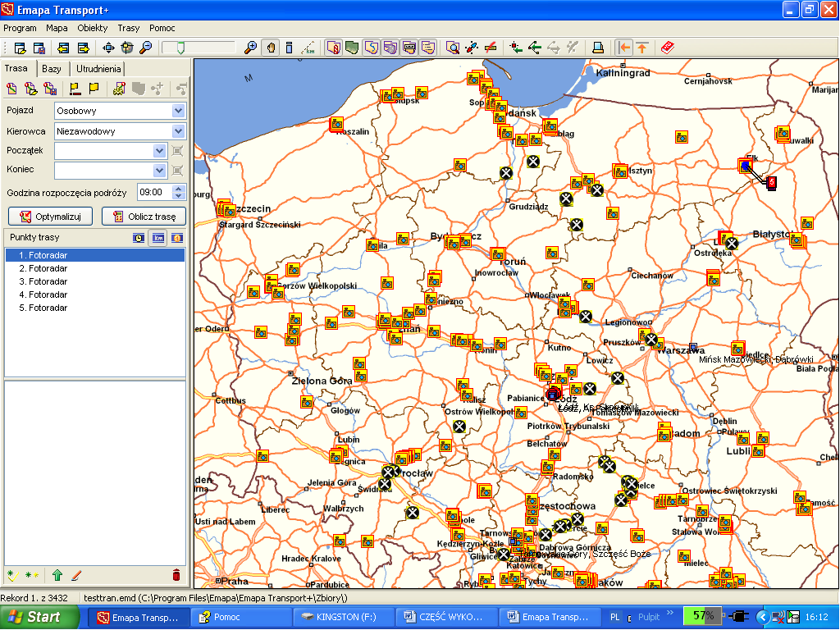Open the Kierowca dropdown showing Niezawodowy

click(178, 131)
